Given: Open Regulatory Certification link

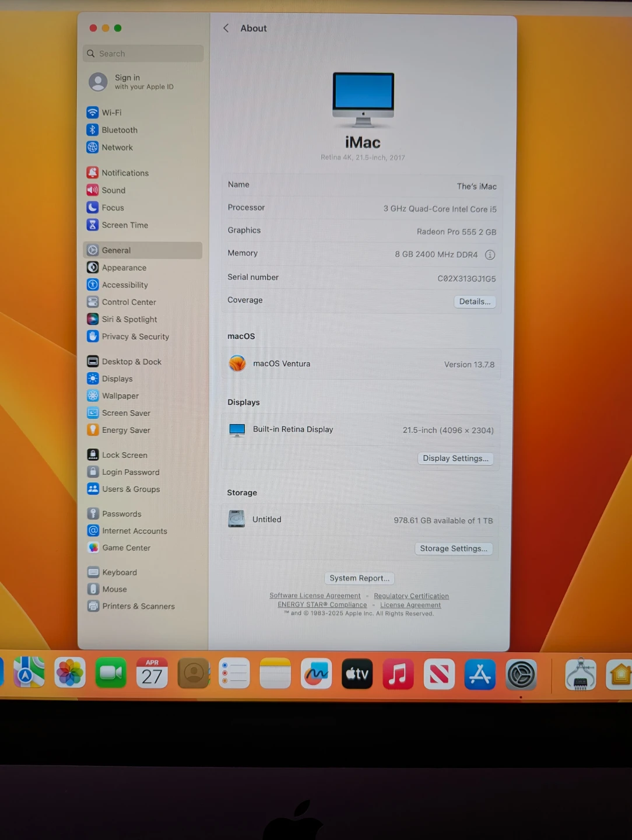Looking at the screenshot, I should click(x=411, y=596).
